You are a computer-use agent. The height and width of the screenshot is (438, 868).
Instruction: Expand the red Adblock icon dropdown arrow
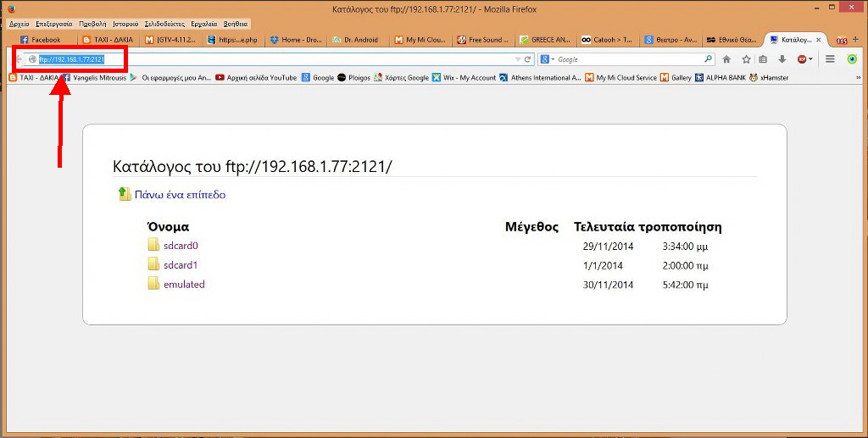810,59
